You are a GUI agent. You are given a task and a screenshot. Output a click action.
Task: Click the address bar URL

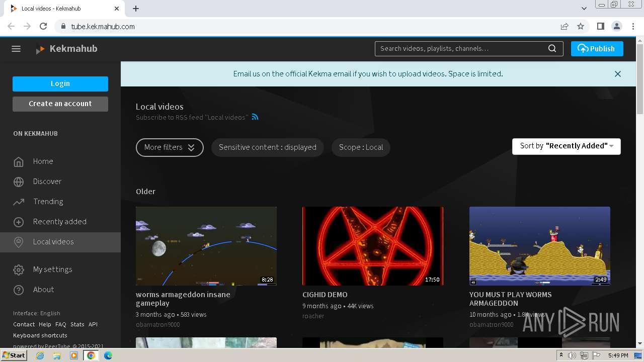click(103, 27)
